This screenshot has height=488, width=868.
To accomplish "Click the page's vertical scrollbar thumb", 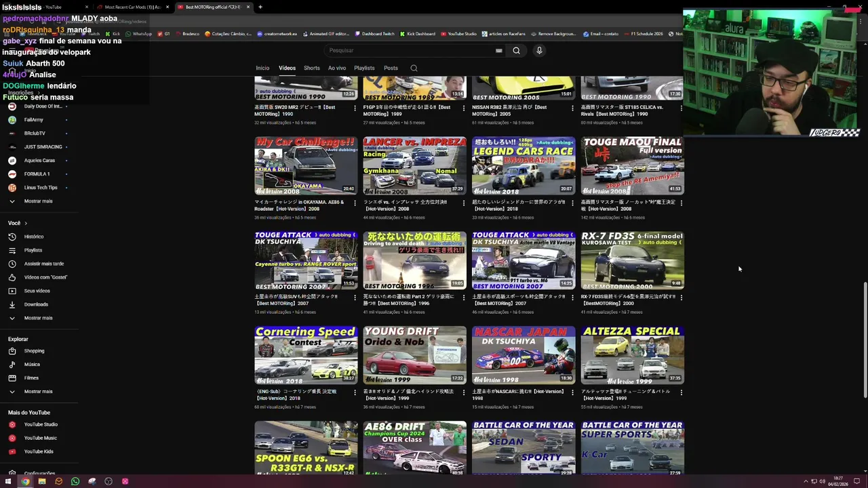I will pyautogui.click(x=865, y=339).
